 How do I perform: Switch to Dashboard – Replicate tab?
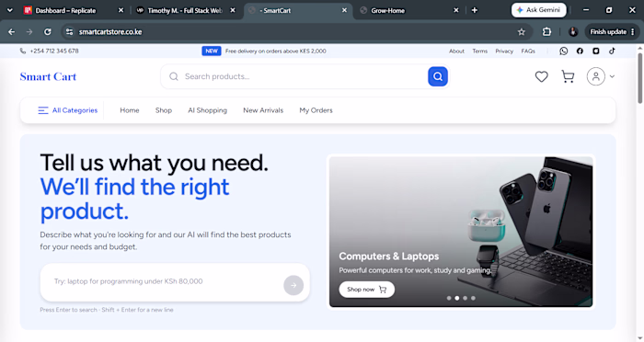coord(72,10)
